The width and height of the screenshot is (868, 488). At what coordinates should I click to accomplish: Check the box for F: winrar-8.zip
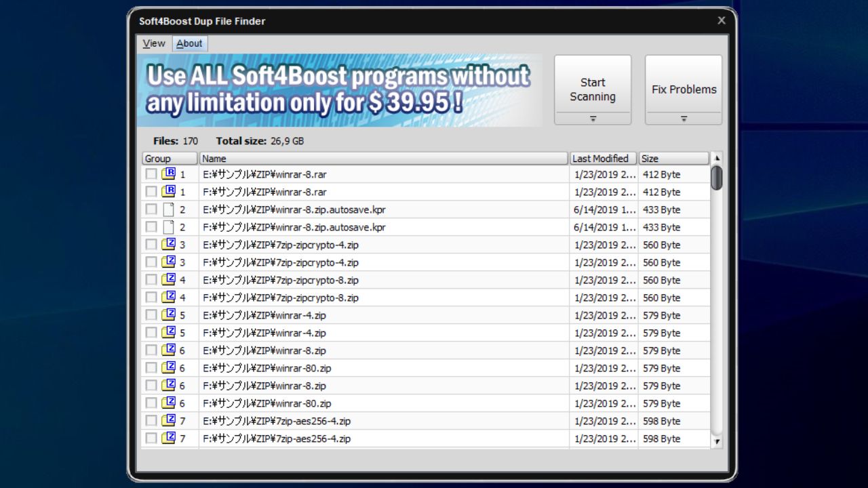151,386
